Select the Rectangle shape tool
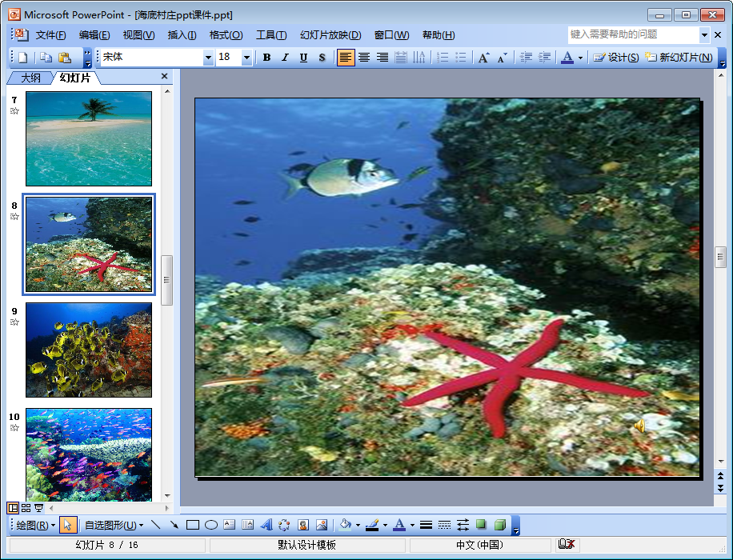The image size is (733, 560). [192, 525]
